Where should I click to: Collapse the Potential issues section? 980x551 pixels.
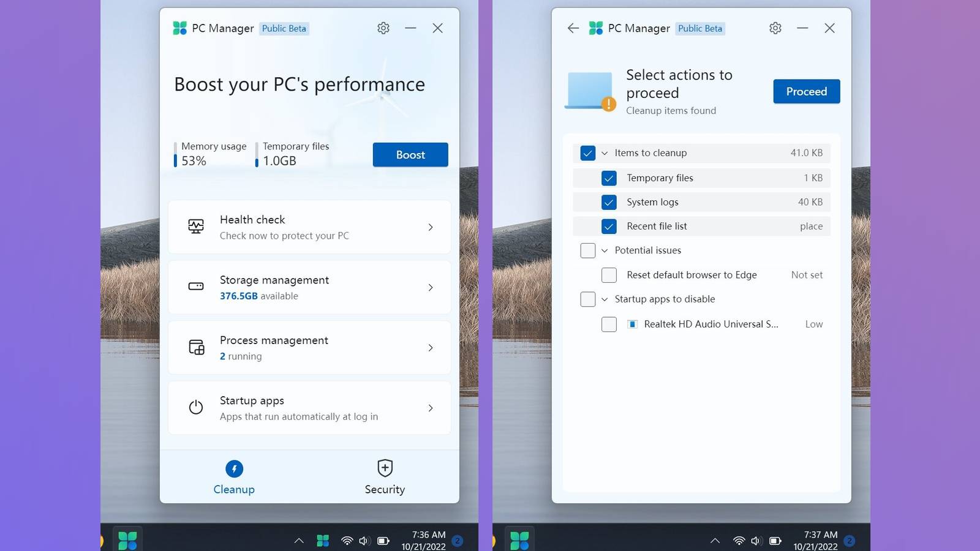[605, 250]
